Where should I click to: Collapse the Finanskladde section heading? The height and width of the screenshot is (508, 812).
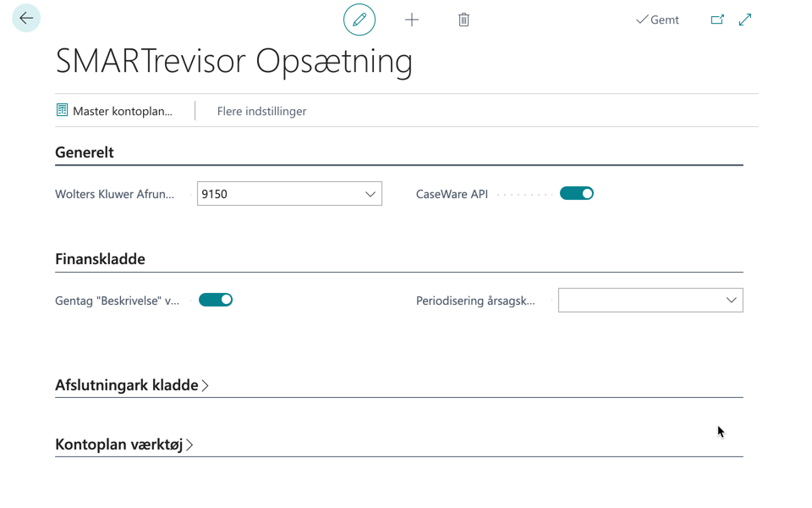pyautogui.click(x=100, y=259)
